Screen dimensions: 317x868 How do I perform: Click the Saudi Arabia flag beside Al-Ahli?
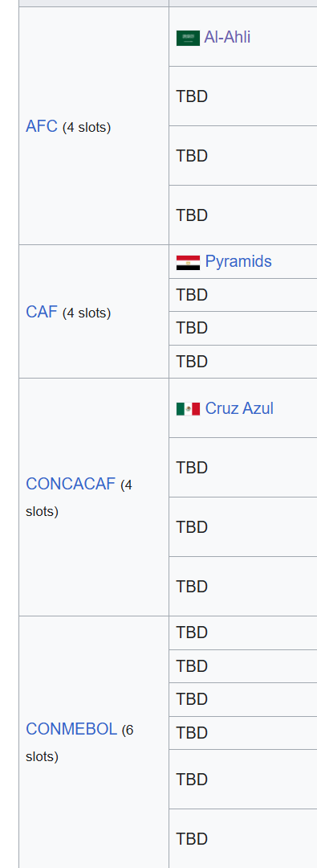[188, 38]
